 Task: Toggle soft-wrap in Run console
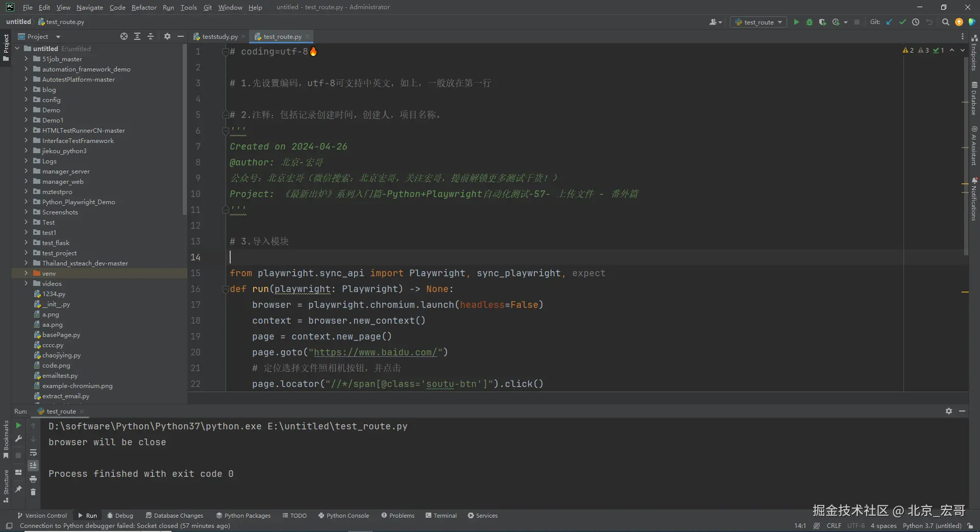33,453
